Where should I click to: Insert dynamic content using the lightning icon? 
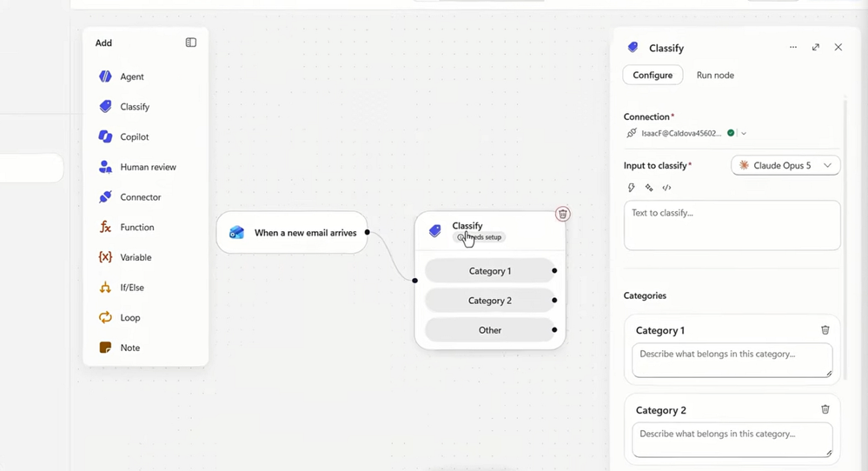[x=631, y=188]
